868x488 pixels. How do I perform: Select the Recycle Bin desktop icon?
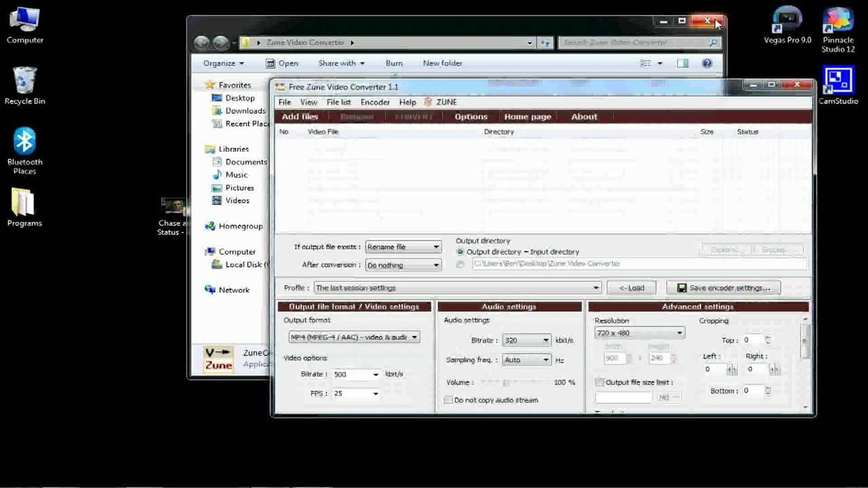pos(25,86)
